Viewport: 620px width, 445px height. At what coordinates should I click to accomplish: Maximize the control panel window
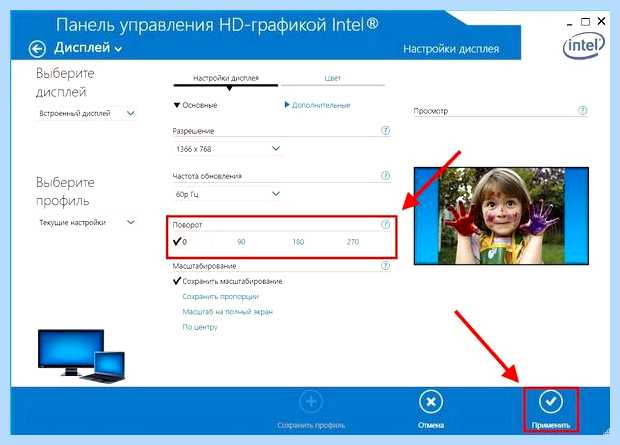pyautogui.click(x=586, y=22)
